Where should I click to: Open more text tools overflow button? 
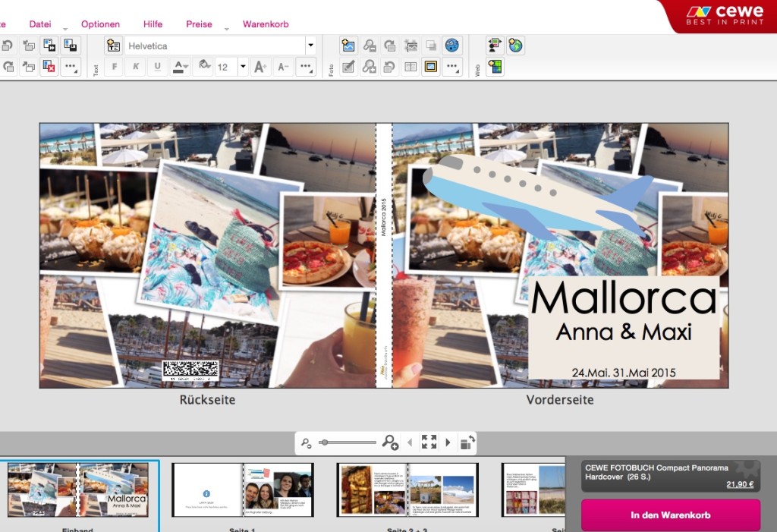pos(306,67)
